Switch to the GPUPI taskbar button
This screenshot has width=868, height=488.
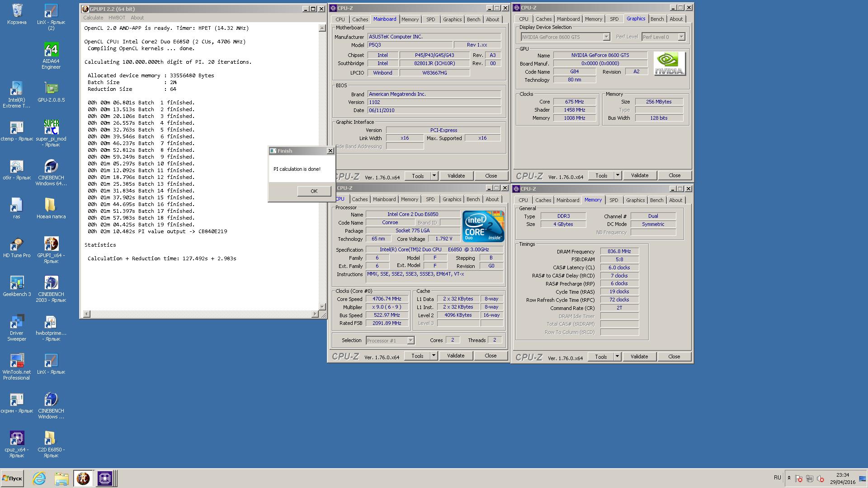click(83, 479)
